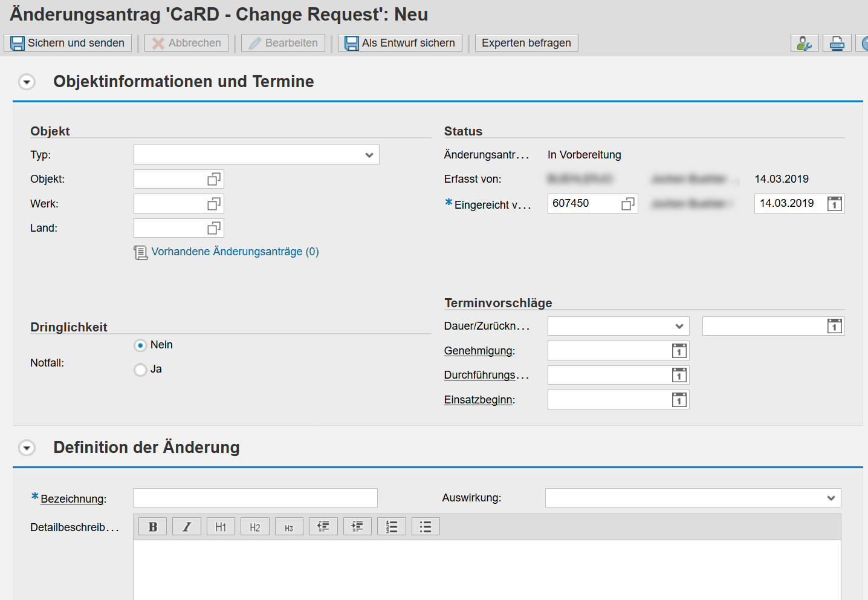Open value help for Werk field
Screen dimensions: 868x600
click(214, 204)
